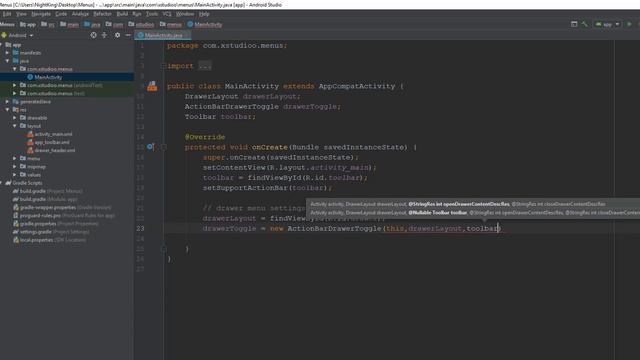Place cursor on line 23 number in gutter
The image size is (640, 360).
[x=140, y=229]
